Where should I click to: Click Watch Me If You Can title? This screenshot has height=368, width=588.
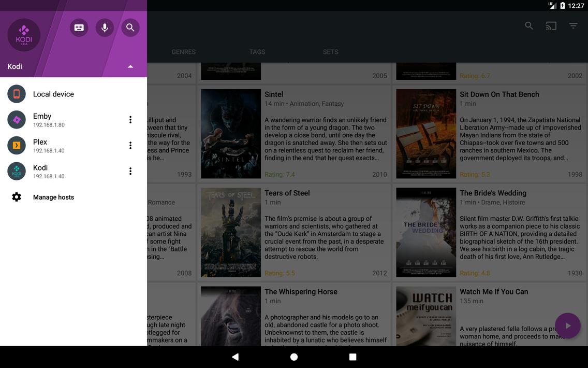494,292
